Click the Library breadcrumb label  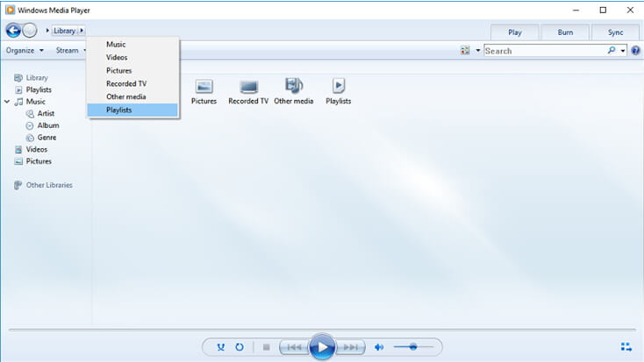coord(64,31)
